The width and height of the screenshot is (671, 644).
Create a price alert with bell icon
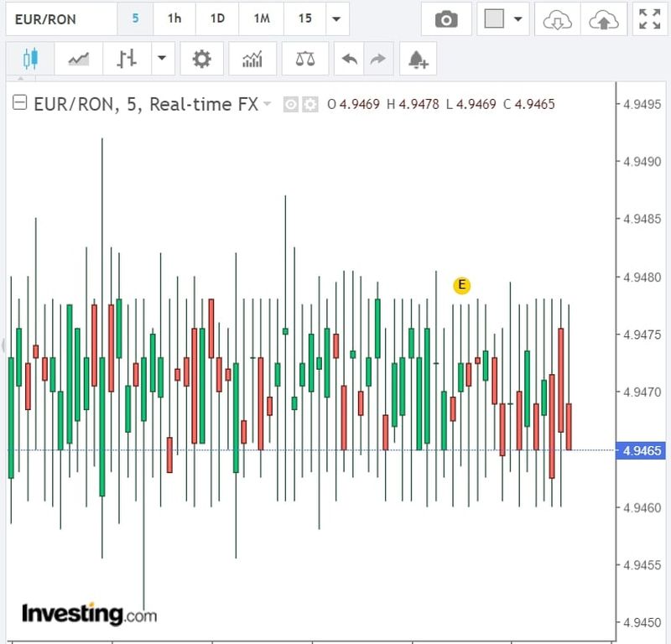(x=418, y=60)
